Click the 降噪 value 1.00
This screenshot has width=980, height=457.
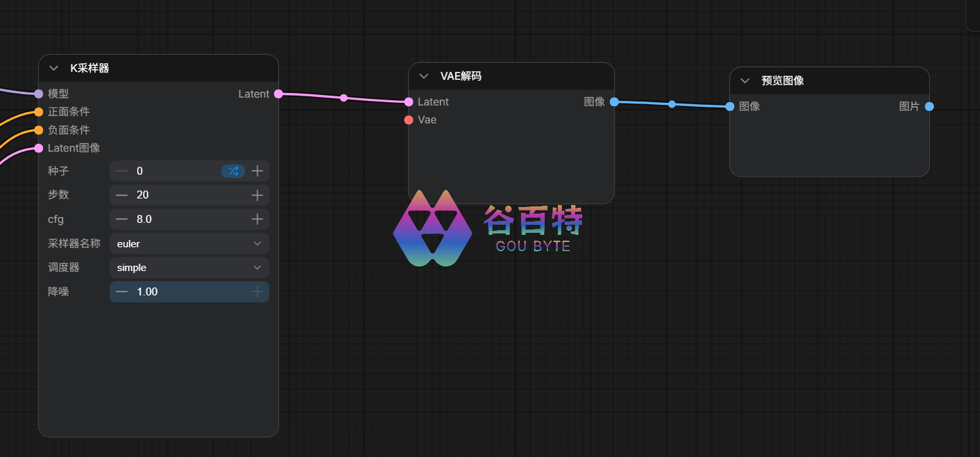(147, 291)
